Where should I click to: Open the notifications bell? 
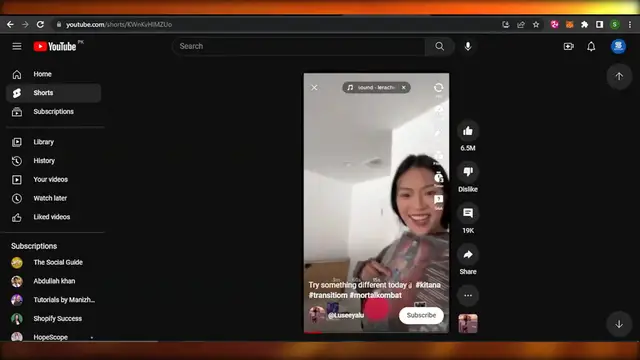coord(591,46)
